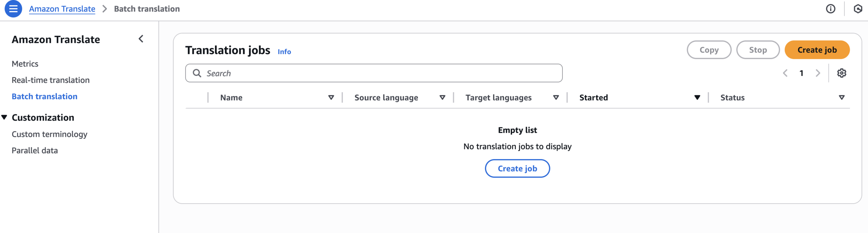The width and height of the screenshot is (868, 233).
Task: Go to next page of jobs
Action: point(818,73)
